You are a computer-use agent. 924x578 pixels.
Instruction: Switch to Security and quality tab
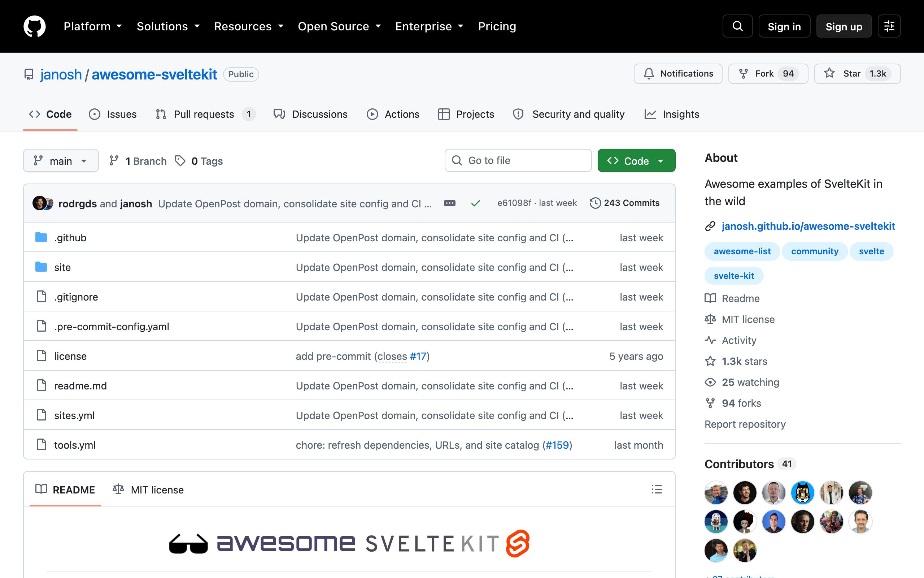[x=569, y=114]
